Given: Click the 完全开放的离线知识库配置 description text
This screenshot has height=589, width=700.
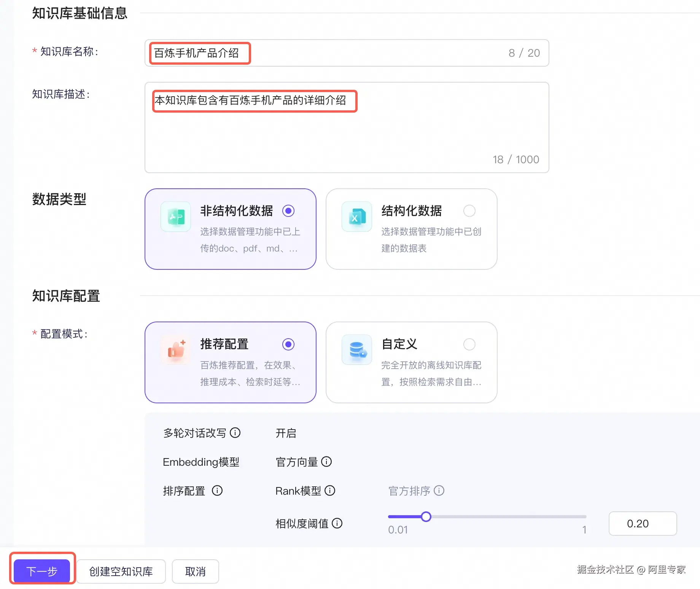Looking at the screenshot, I should 431,373.
